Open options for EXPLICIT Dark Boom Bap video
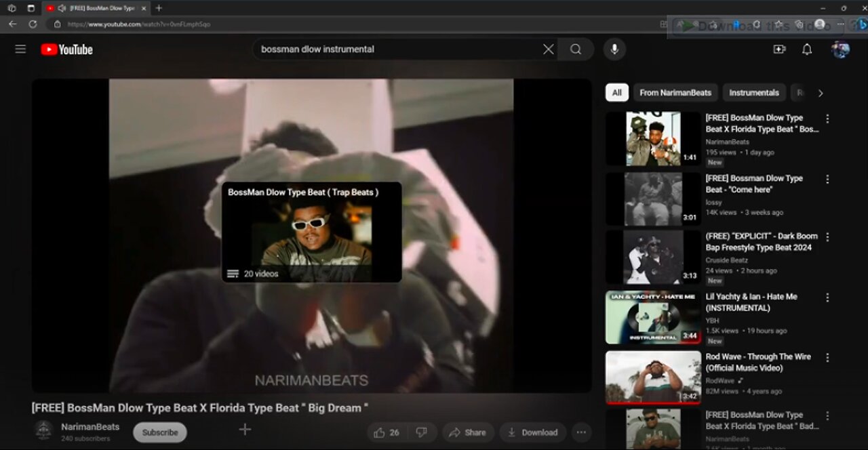 pyautogui.click(x=827, y=237)
